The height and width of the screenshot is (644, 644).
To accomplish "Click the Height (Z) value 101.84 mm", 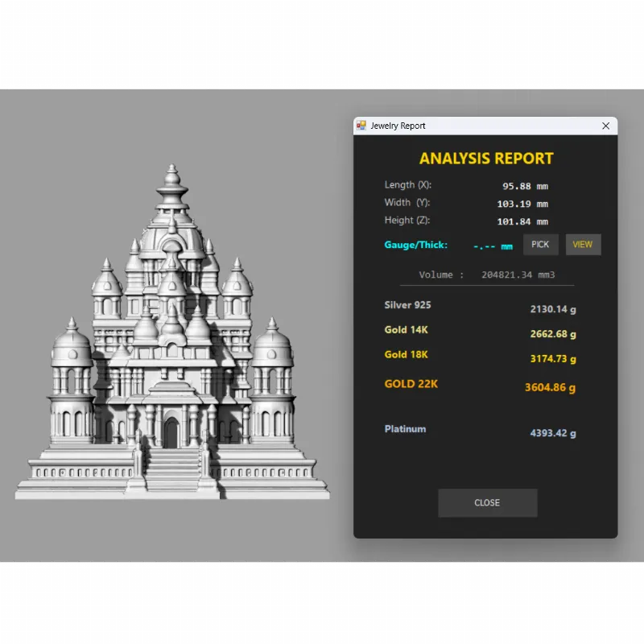I will tap(522, 222).
